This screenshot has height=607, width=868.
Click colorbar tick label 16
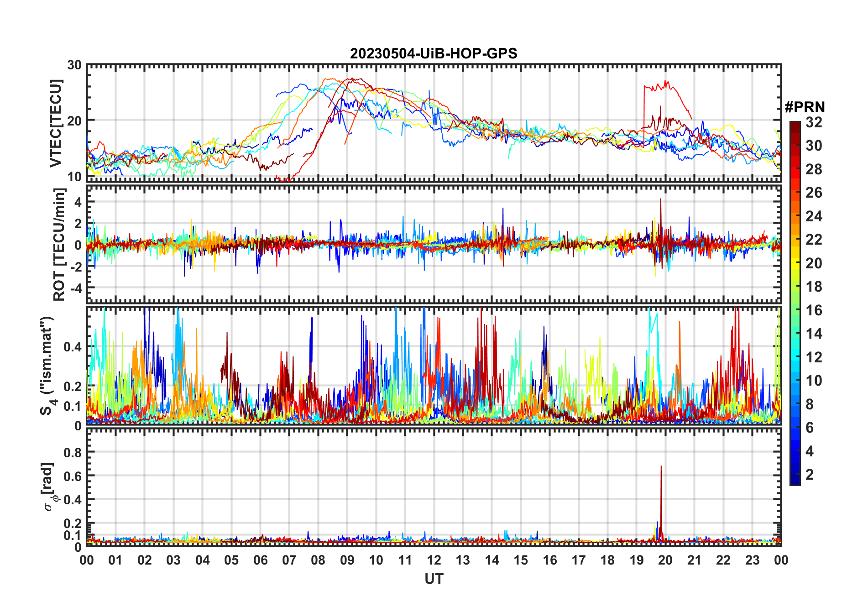[x=814, y=310]
